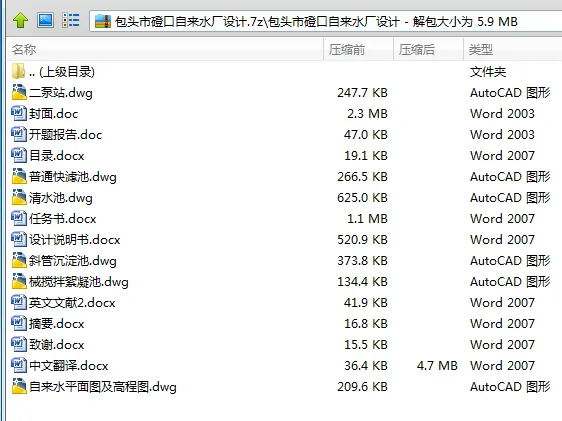
Task: Select file 致谢.docx
Action: 57,345
